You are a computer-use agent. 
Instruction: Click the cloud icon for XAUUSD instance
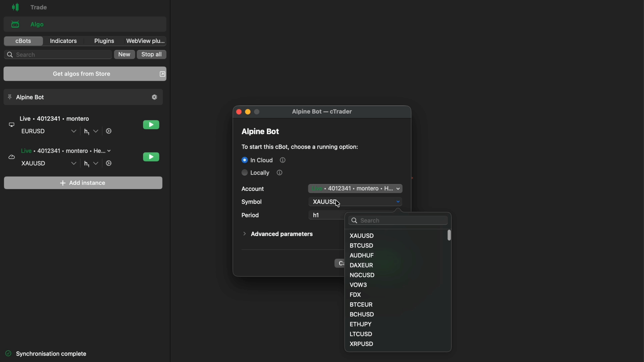[x=12, y=157]
